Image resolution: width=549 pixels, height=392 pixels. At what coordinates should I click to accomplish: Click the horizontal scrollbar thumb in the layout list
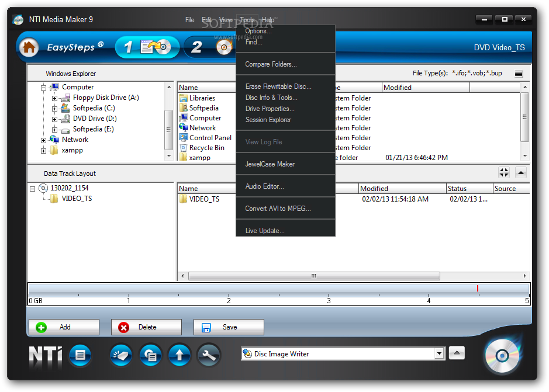click(x=314, y=276)
